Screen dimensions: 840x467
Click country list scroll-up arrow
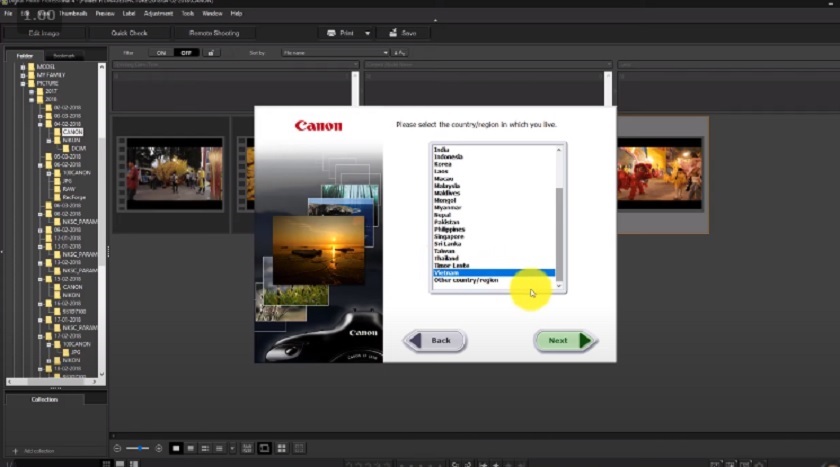(559, 150)
